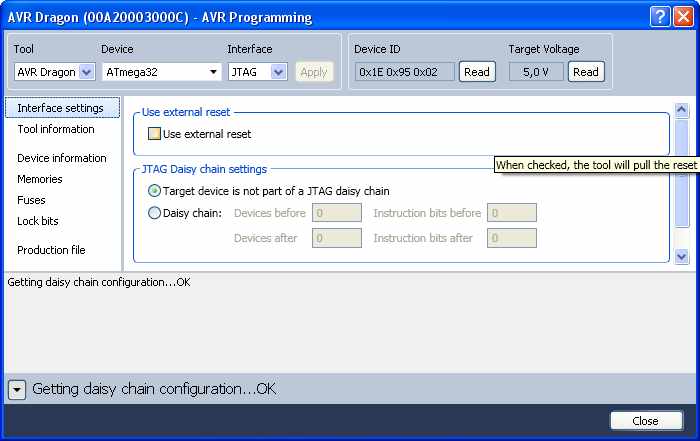700x441 pixels.
Task: Click the Instruction bits before field
Action: click(x=512, y=213)
